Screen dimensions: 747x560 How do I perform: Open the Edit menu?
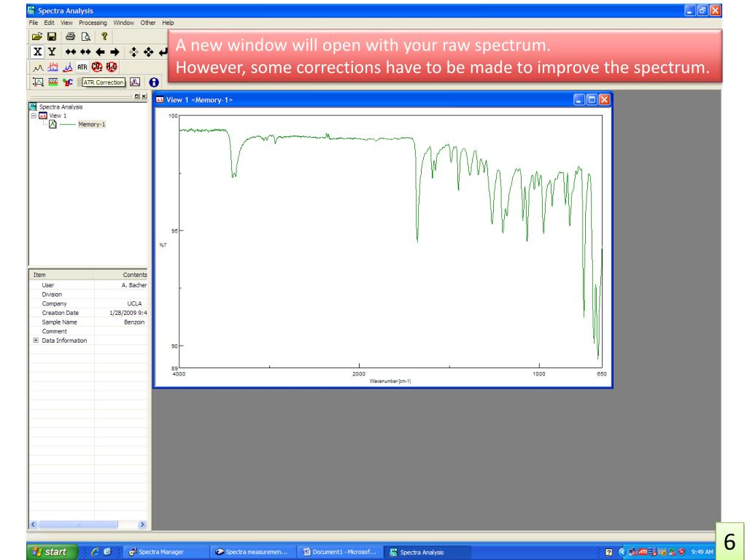(49, 23)
